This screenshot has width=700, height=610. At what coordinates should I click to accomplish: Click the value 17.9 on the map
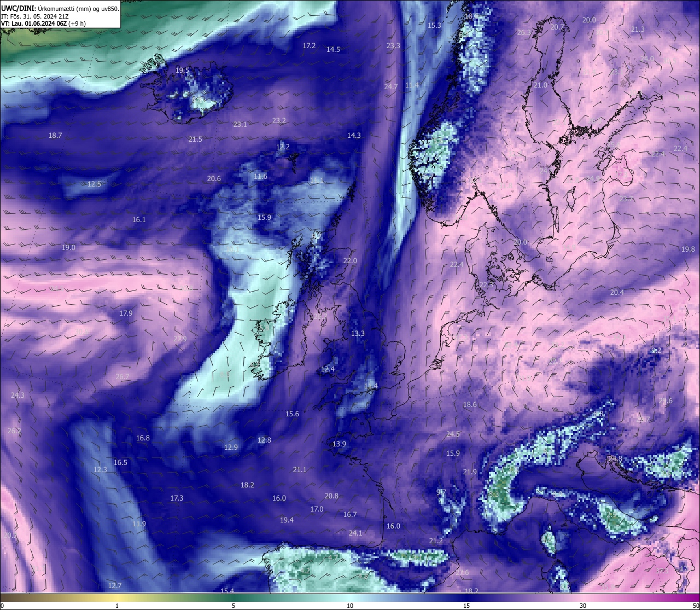(x=126, y=313)
